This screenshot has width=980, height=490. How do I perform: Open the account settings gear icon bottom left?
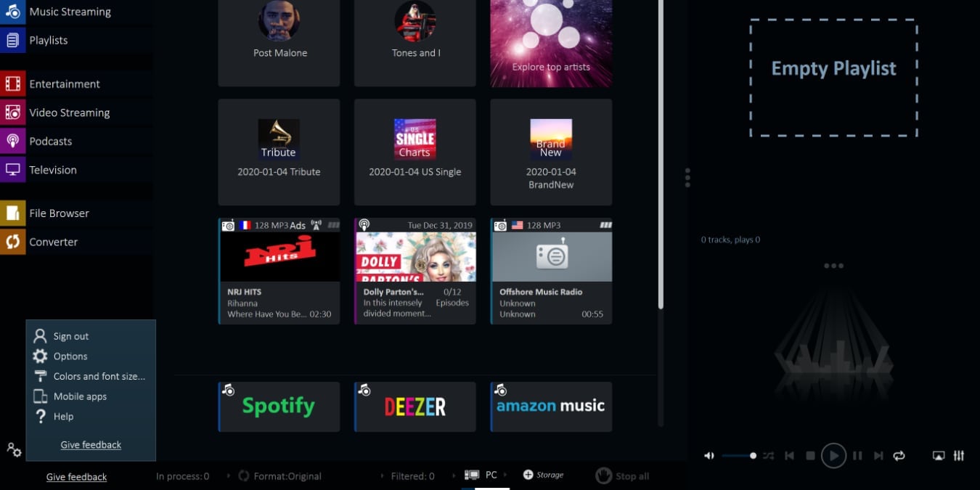coord(13,450)
